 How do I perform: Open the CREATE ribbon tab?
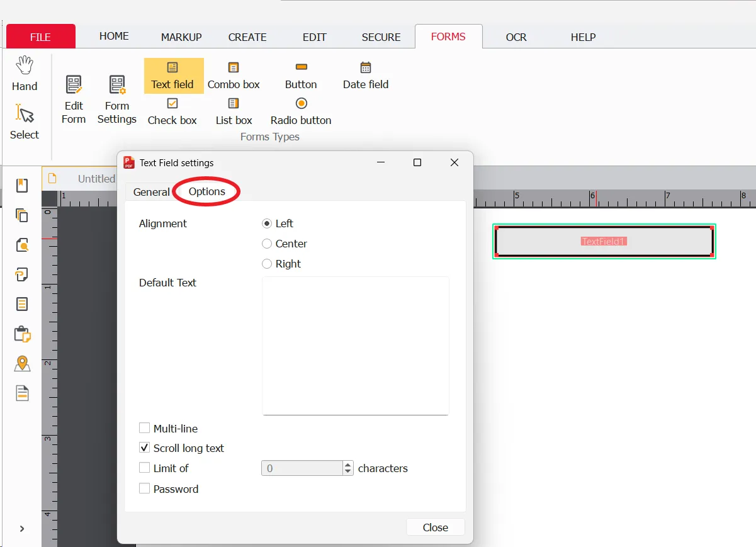pyautogui.click(x=247, y=37)
